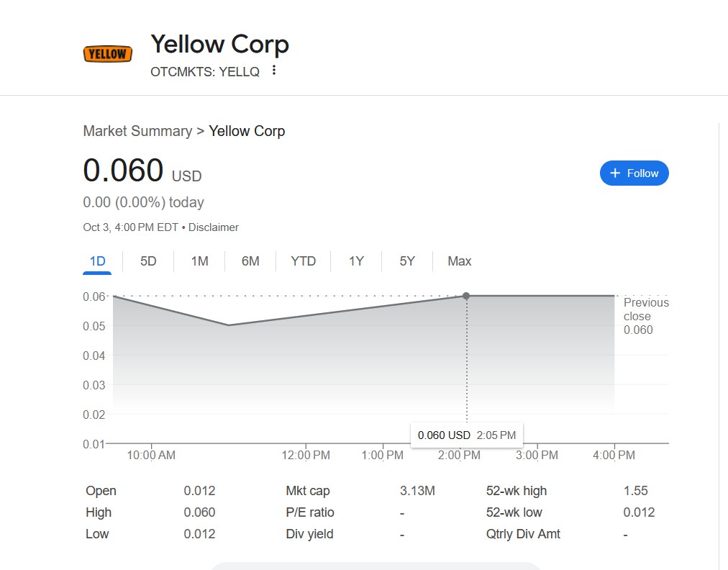Viewport: 728px width, 570px height.
Task: Click Market Summary breadcrumb link
Action: 137,131
